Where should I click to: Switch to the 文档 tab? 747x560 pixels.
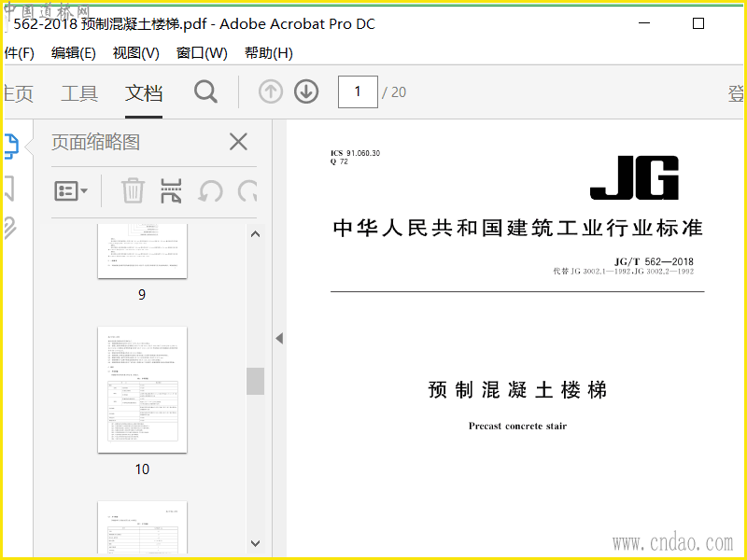(x=144, y=92)
